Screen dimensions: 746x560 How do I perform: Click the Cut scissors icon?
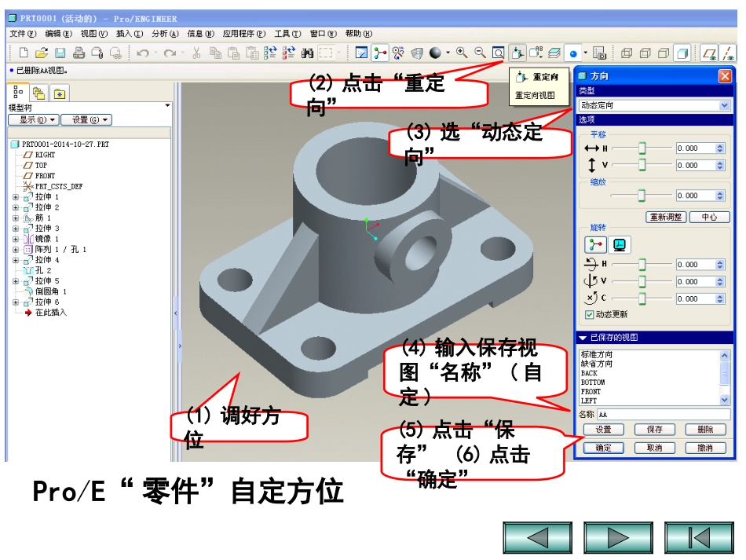click(x=196, y=53)
